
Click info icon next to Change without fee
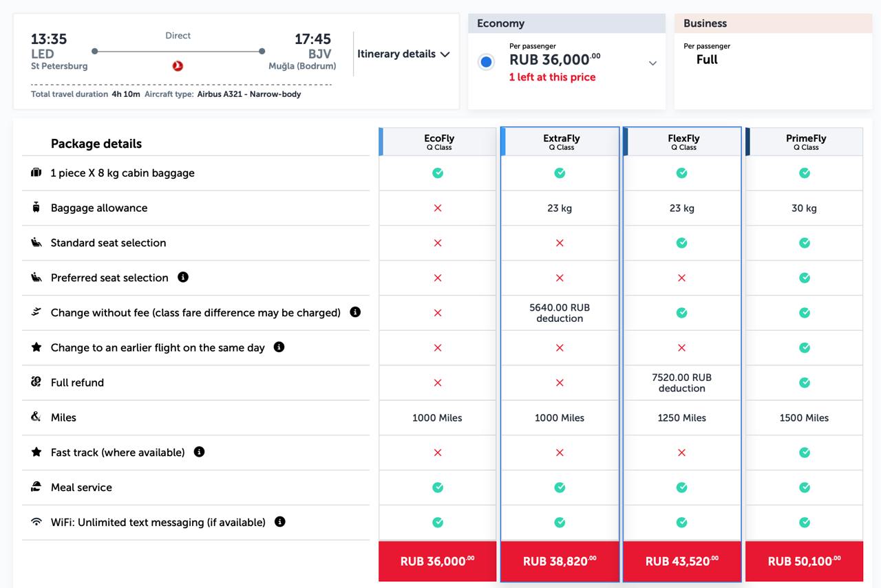coord(355,312)
